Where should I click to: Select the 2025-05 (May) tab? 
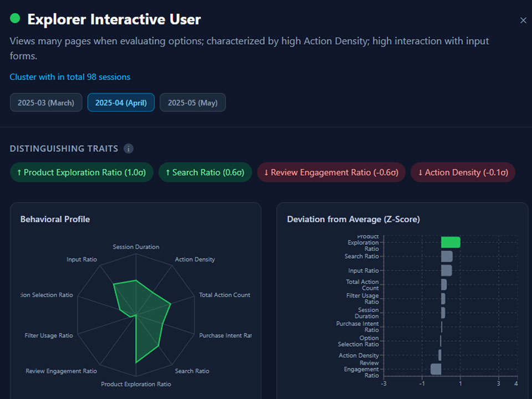(x=193, y=103)
